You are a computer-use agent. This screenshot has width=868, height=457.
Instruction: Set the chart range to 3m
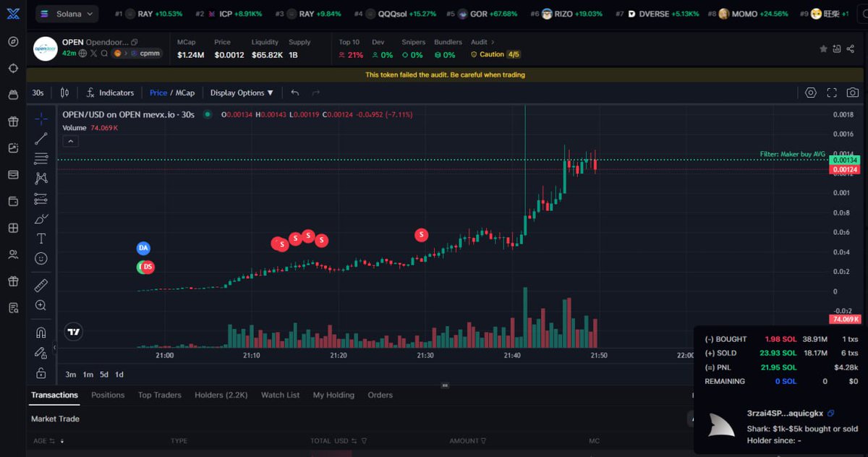pyautogui.click(x=71, y=375)
